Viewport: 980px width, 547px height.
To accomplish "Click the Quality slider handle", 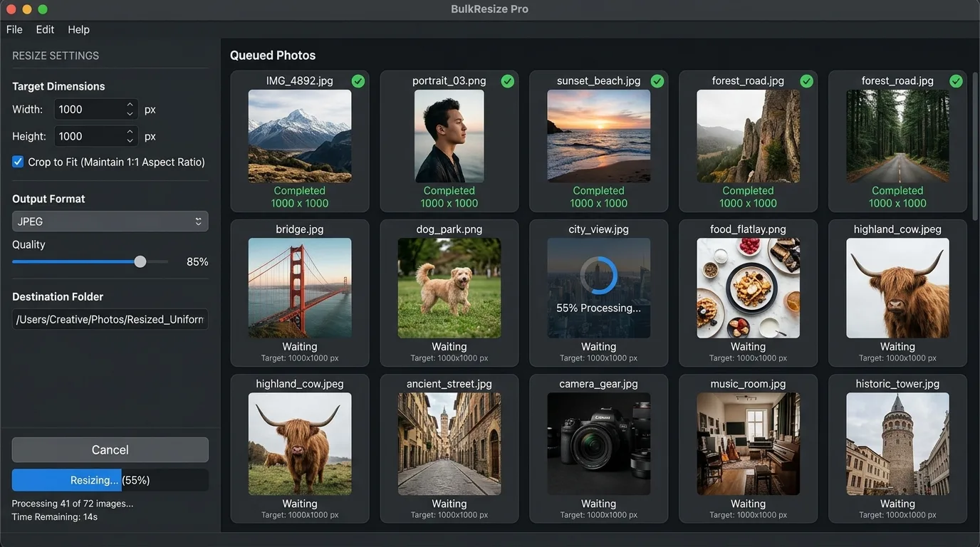I will pos(140,261).
